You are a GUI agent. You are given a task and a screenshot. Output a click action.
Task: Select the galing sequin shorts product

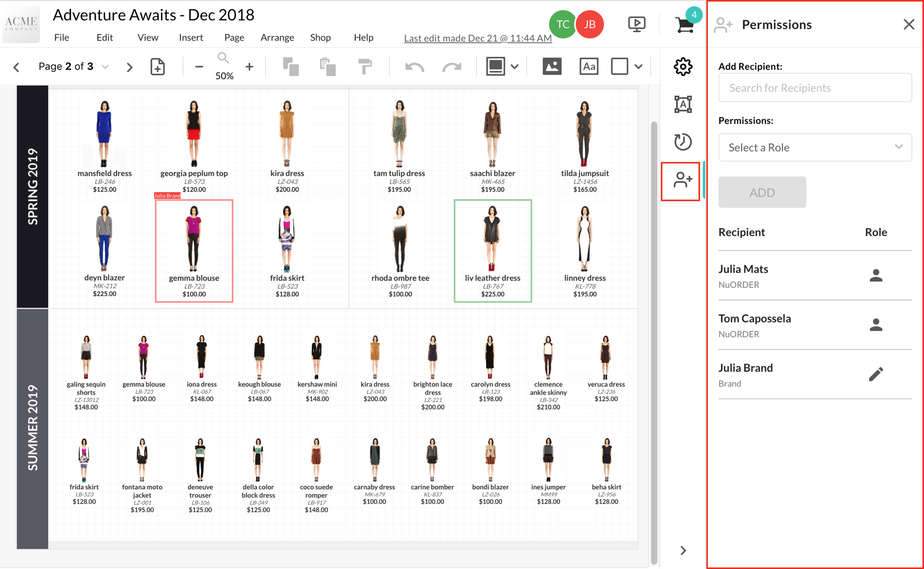coord(86,373)
